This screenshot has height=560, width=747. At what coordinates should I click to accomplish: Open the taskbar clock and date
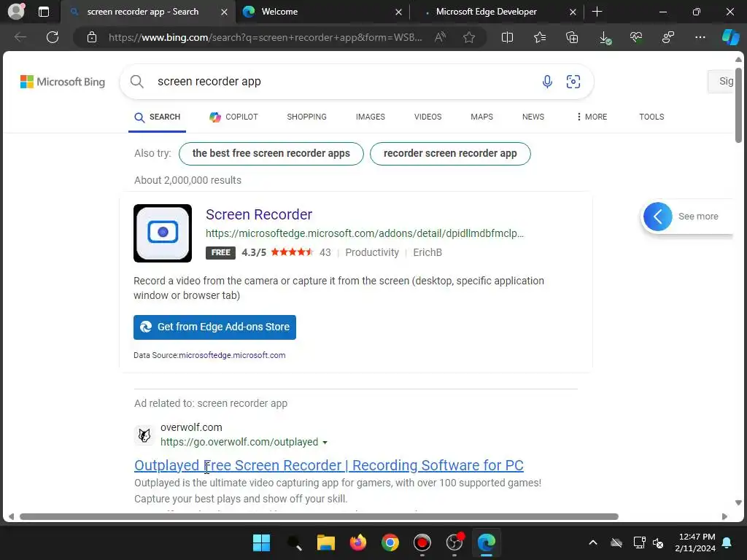point(695,542)
